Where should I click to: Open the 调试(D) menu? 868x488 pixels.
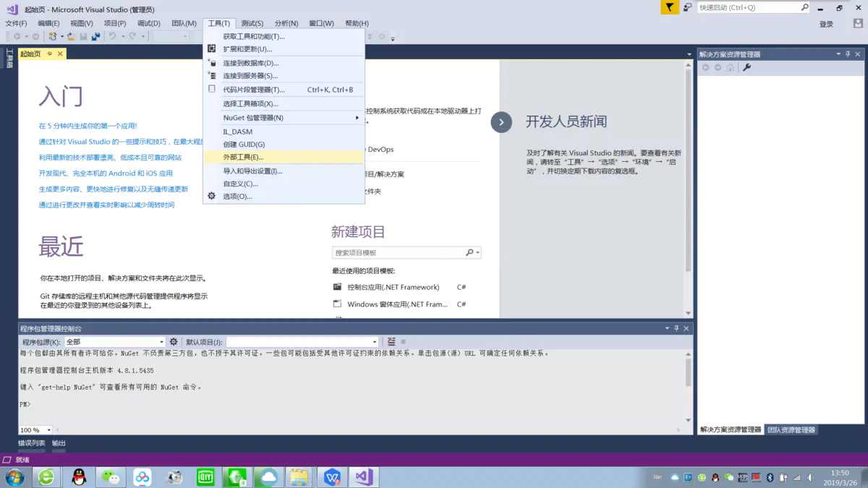click(x=149, y=23)
